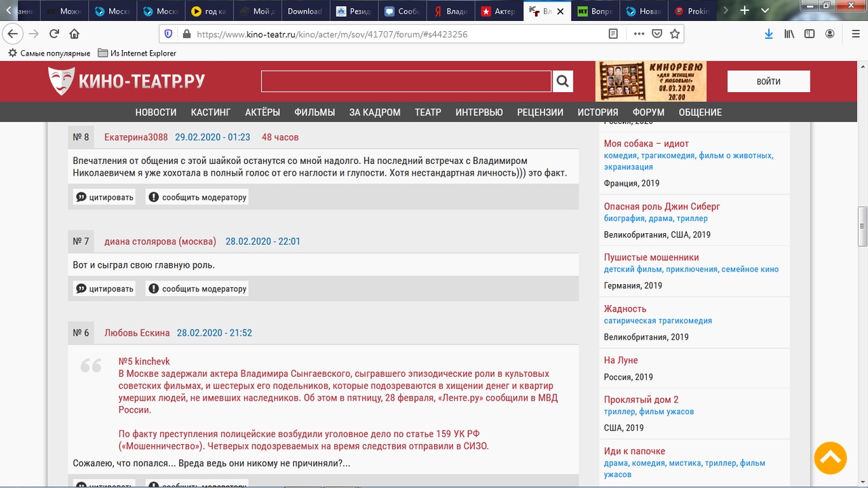The image size is (868, 488).
Task: Toggle reader view icon in address bar
Action: pyautogui.click(x=613, y=34)
